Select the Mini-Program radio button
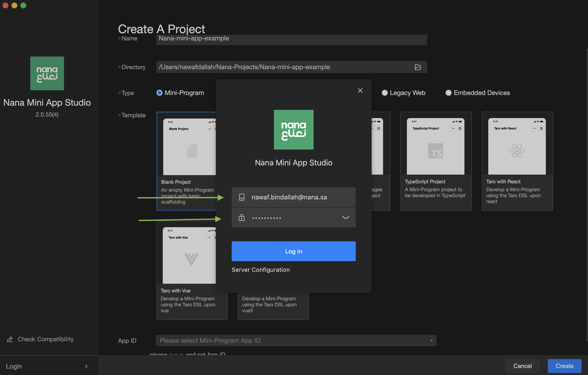 (160, 93)
